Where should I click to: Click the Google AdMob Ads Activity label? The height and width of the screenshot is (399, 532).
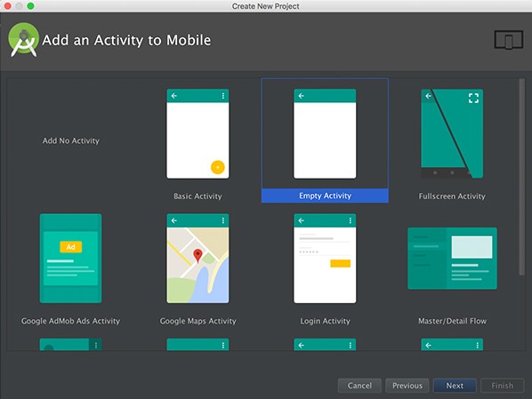[70, 321]
